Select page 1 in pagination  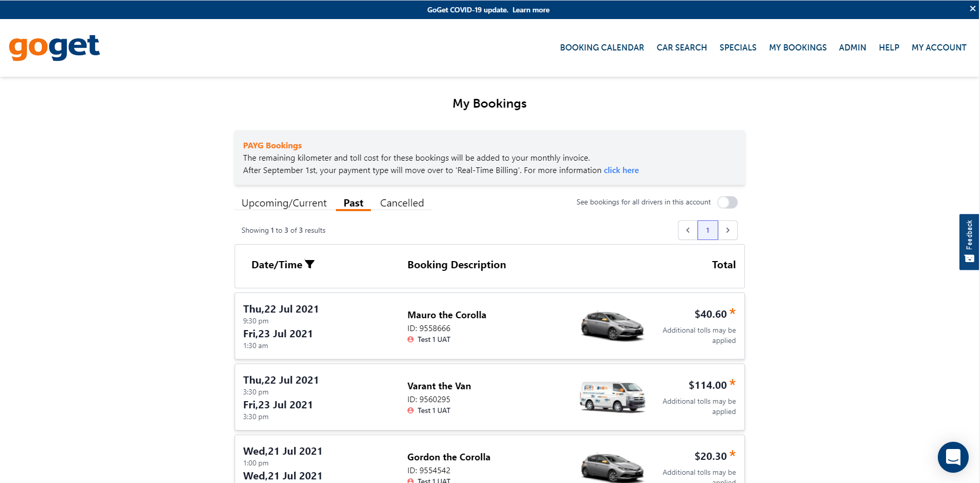tap(708, 230)
